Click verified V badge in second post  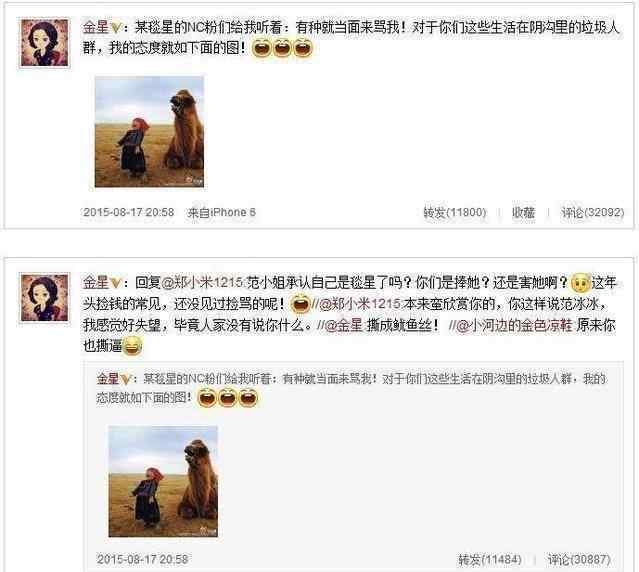click(116, 282)
